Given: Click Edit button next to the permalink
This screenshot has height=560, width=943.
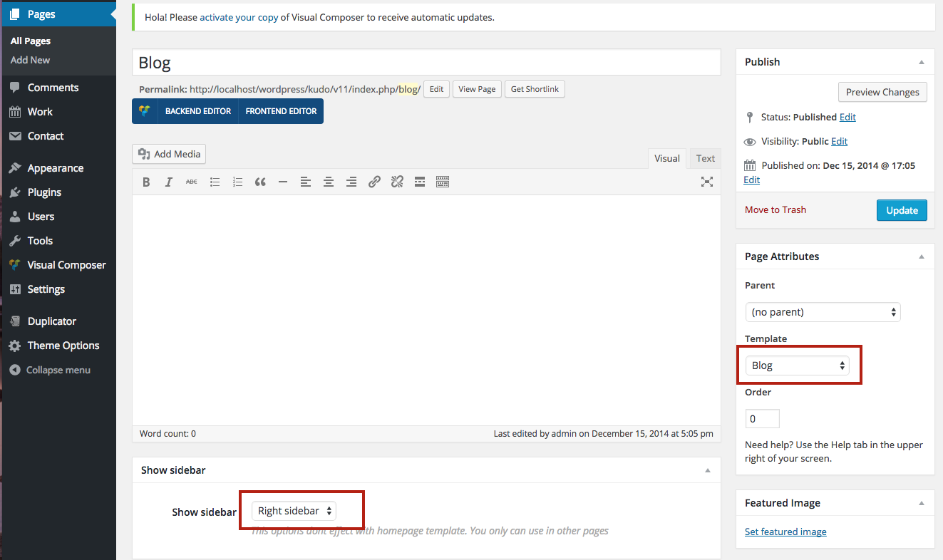Looking at the screenshot, I should click(436, 89).
